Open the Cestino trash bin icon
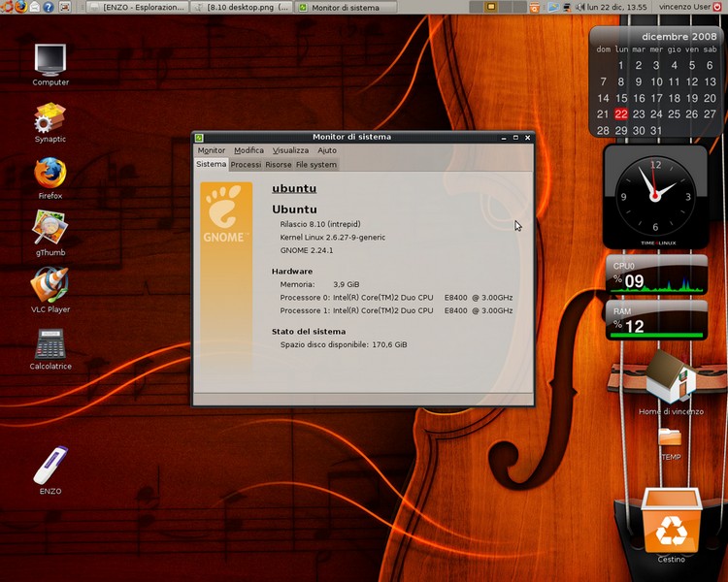 (672, 525)
